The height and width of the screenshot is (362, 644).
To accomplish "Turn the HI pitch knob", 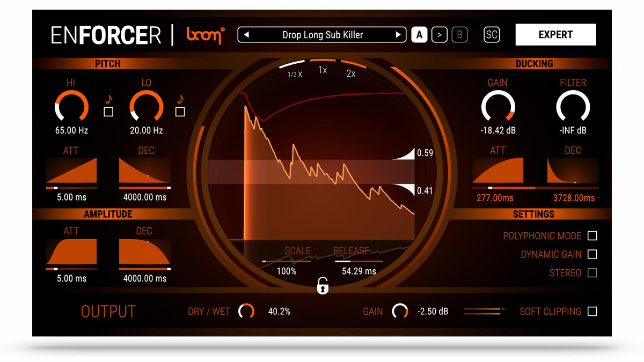I will 72,106.
